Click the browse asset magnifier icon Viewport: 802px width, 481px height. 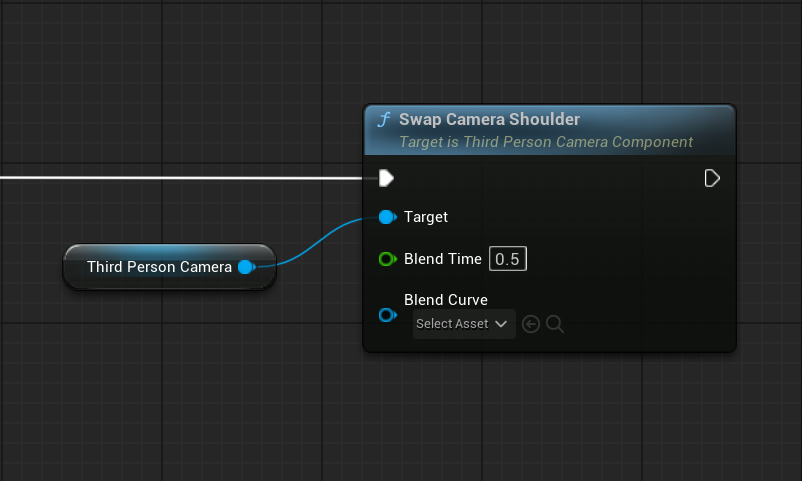click(555, 324)
